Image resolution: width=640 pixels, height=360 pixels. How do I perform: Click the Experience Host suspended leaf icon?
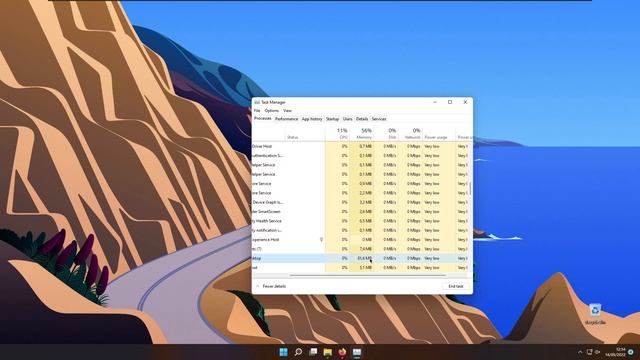(x=322, y=240)
